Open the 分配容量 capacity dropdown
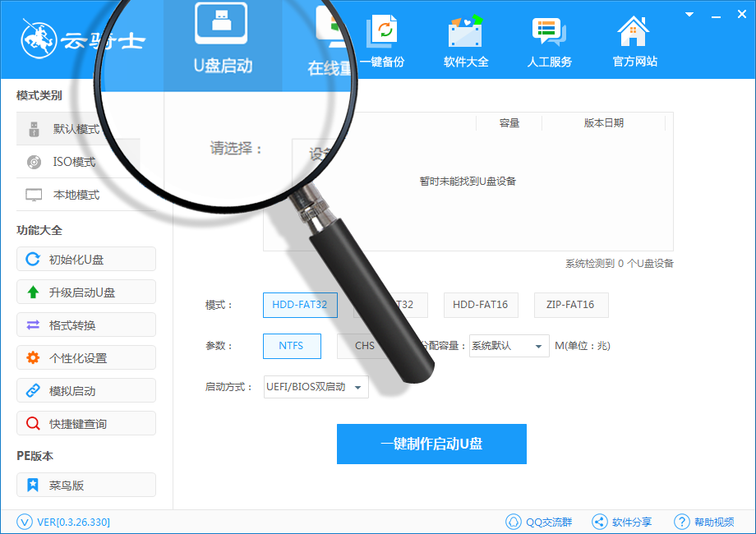 pyautogui.click(x=508, y=346)
